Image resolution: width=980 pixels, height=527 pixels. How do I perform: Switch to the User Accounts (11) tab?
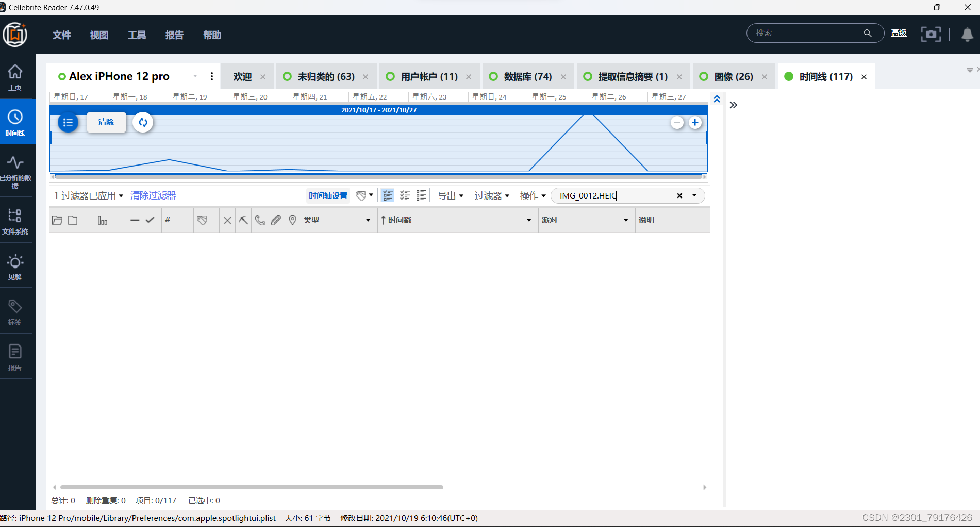(x=429, y=77)
